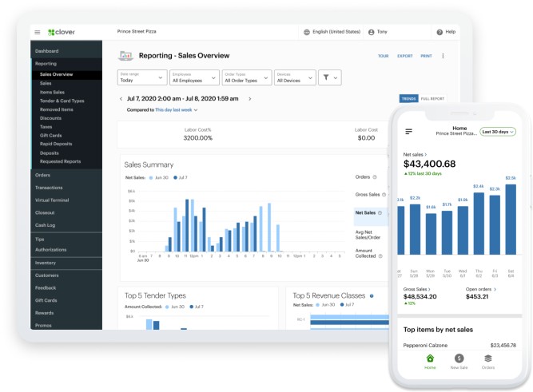Click Jul 7 legend swatch in Sales Summary
The width and height of the screenshot is (533, 392).
(175, 178)
